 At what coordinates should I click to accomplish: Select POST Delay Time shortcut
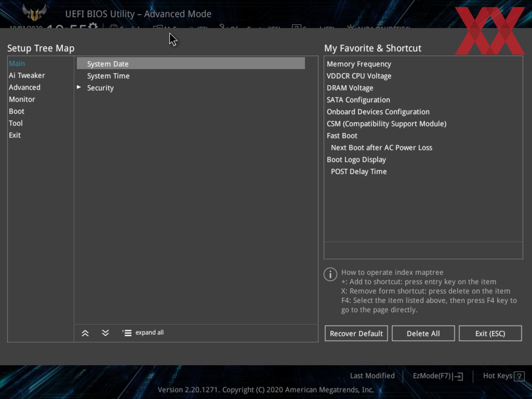(x=359, y=171)
